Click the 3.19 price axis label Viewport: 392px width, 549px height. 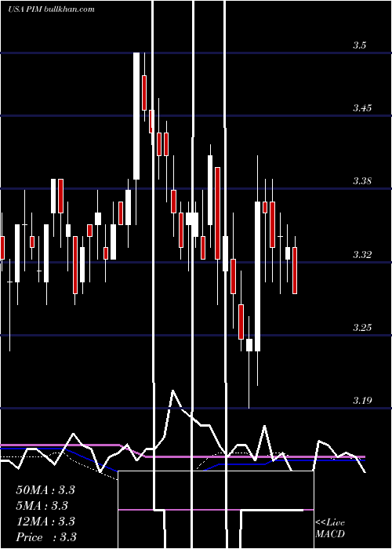[x=362, y=401]
